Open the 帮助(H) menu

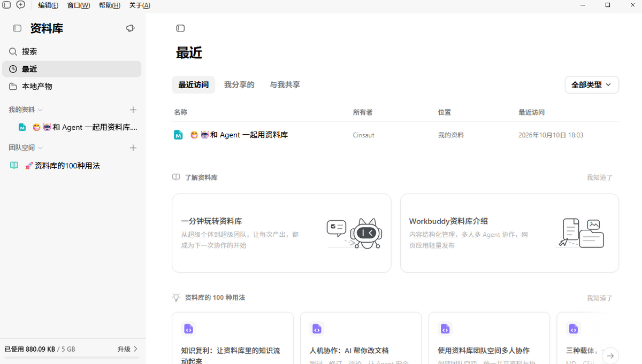pyautogui.click(x=110, y=5)
